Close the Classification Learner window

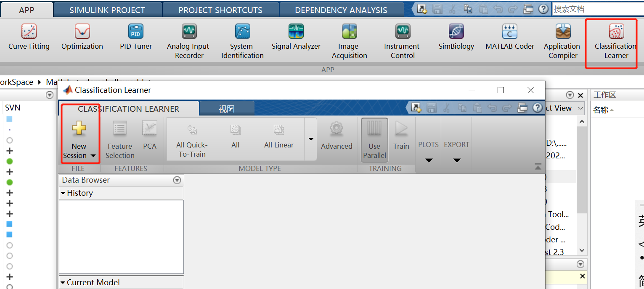tap(531, 90)
